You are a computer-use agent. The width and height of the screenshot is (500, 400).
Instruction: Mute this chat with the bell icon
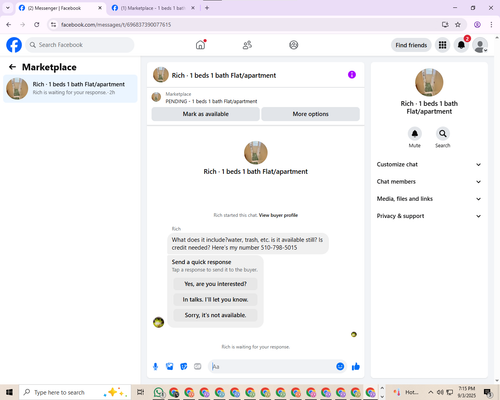[415, 134]
